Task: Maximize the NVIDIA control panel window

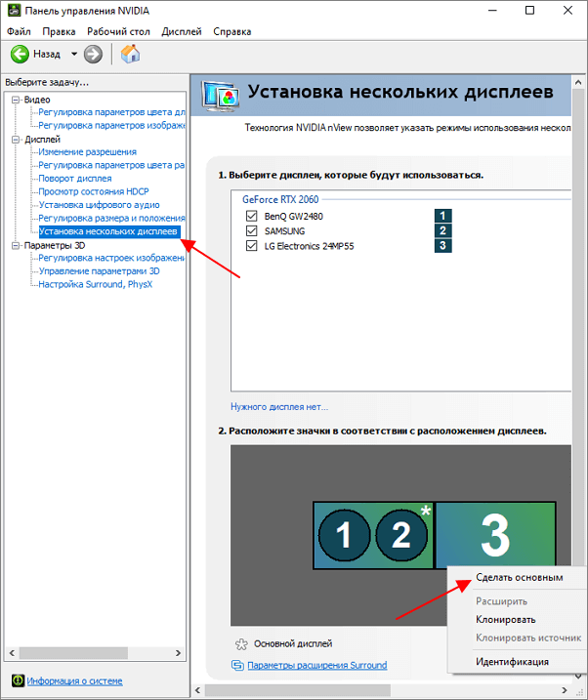Action: tap(529, 11)
